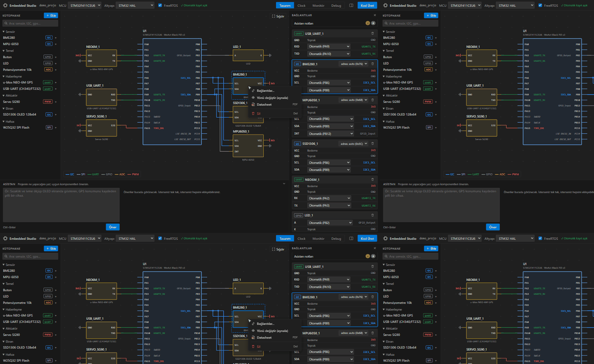Toggle FreeRTOS checkbox in the lower-left window
Screen dimensions: 594x364
[x=160, y=239]
